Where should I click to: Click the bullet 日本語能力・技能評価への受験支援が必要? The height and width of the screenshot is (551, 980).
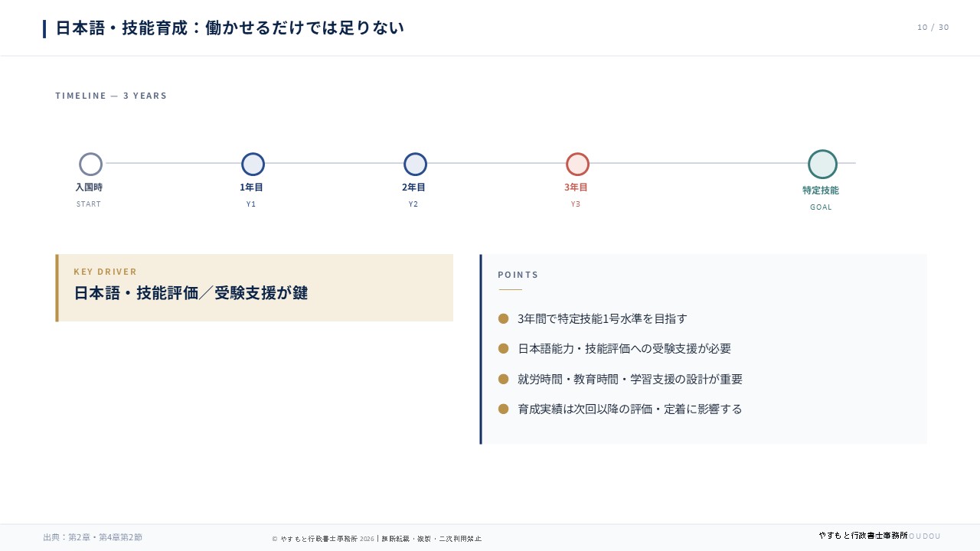pos(625,348)
